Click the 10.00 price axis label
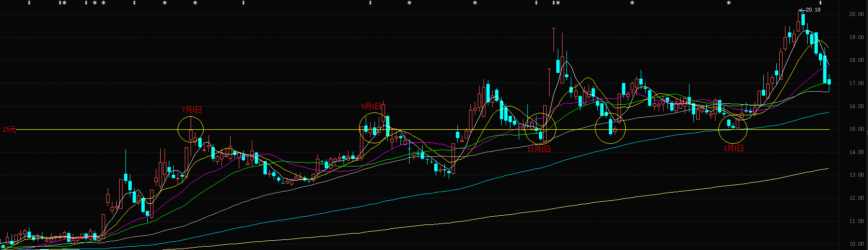 coord(856,244)
